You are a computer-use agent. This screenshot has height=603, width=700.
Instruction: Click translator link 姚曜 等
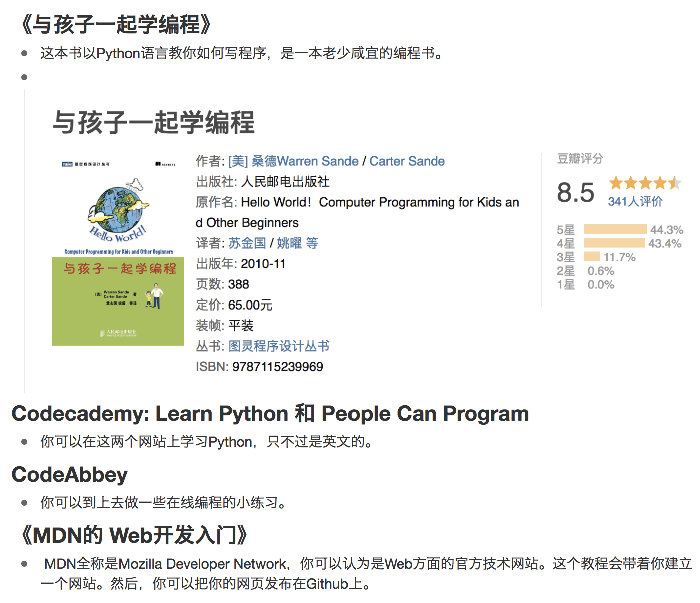coord(297,243)
